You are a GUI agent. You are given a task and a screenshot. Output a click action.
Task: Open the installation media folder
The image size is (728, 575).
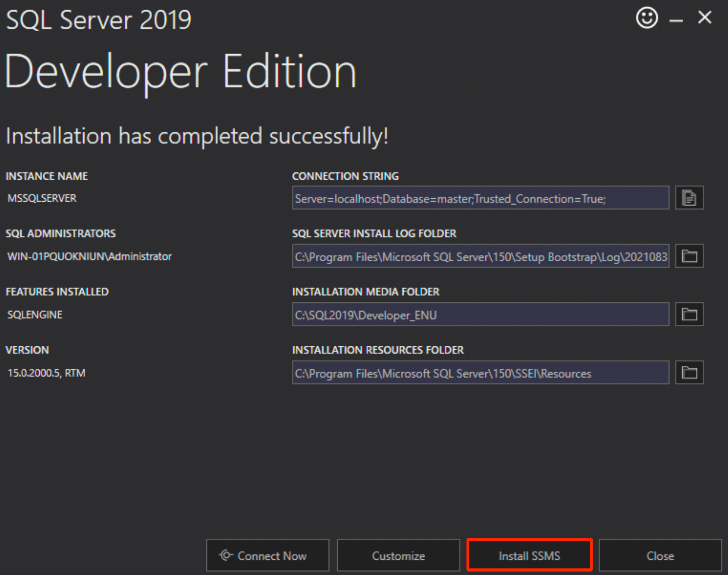[689, 314]
